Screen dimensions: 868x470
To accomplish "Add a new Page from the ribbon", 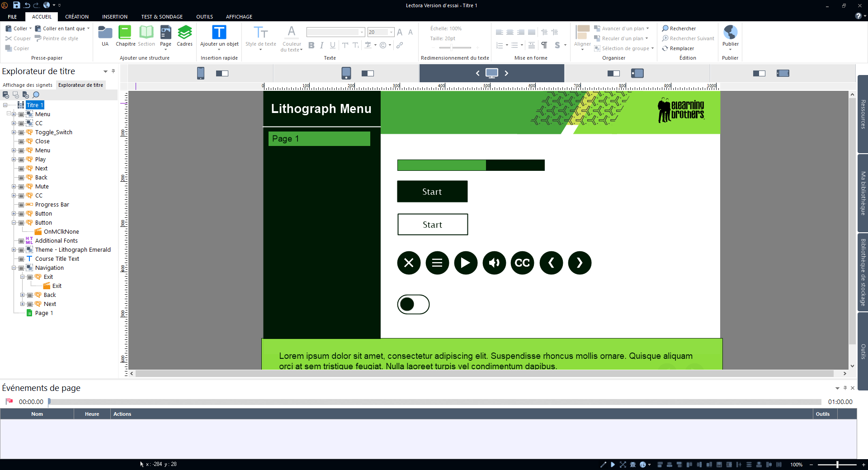I will tap(165, 33).
